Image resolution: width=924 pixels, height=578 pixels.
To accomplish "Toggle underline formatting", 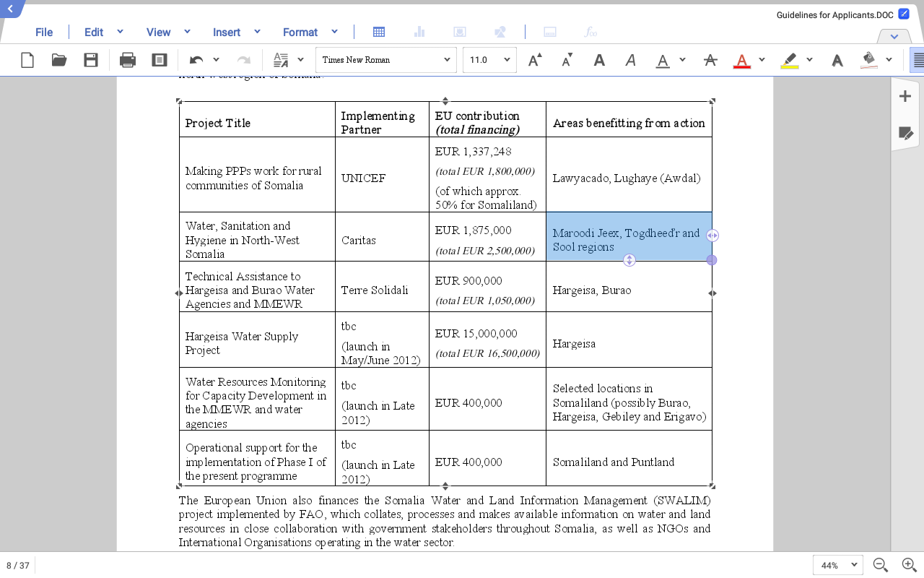I will point(663,61).
